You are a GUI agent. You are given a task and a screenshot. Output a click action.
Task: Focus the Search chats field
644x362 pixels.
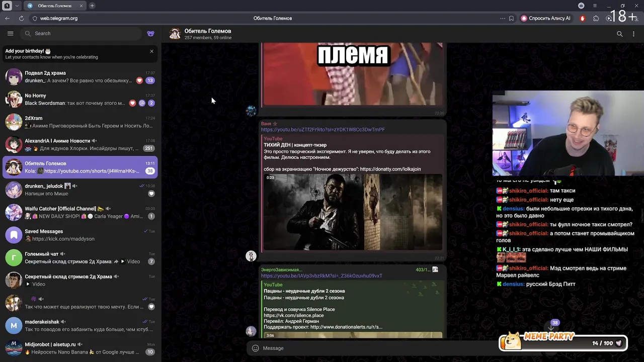tap(82, 34)
